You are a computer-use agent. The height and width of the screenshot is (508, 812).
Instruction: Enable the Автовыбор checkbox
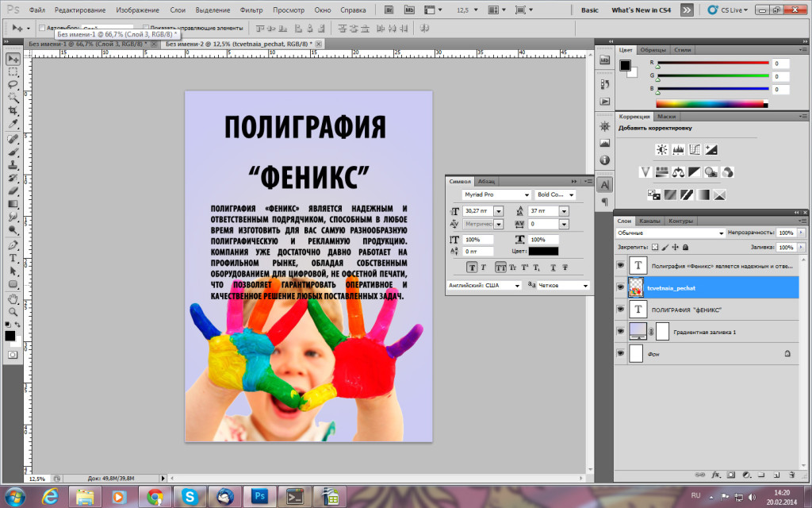pyautogui.click(x=42, y=28)
